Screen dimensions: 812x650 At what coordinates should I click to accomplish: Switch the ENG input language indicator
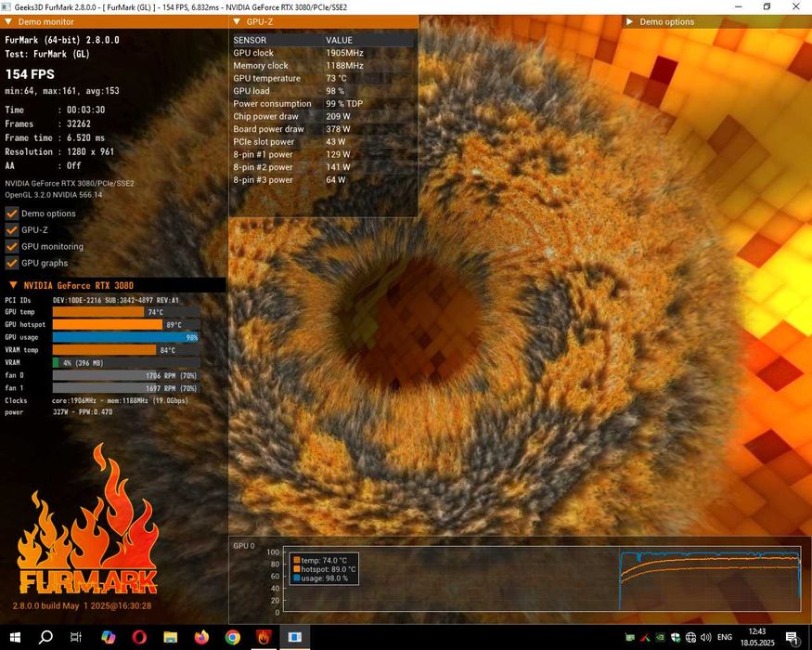coord(725,637)
